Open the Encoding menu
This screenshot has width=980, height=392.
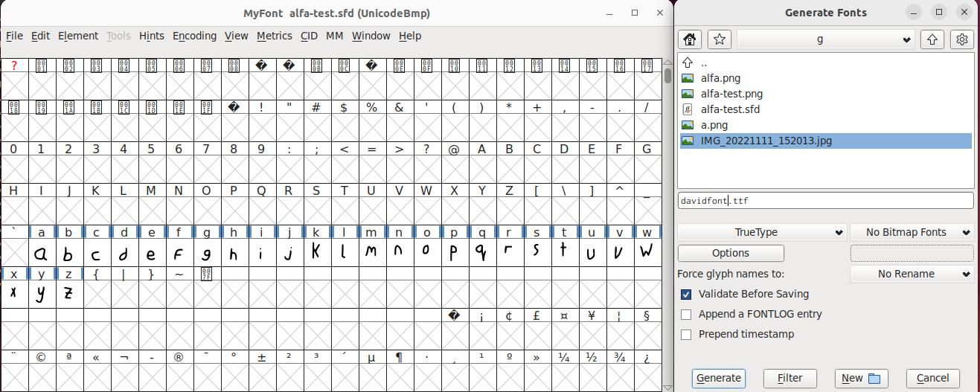(194, 36)
